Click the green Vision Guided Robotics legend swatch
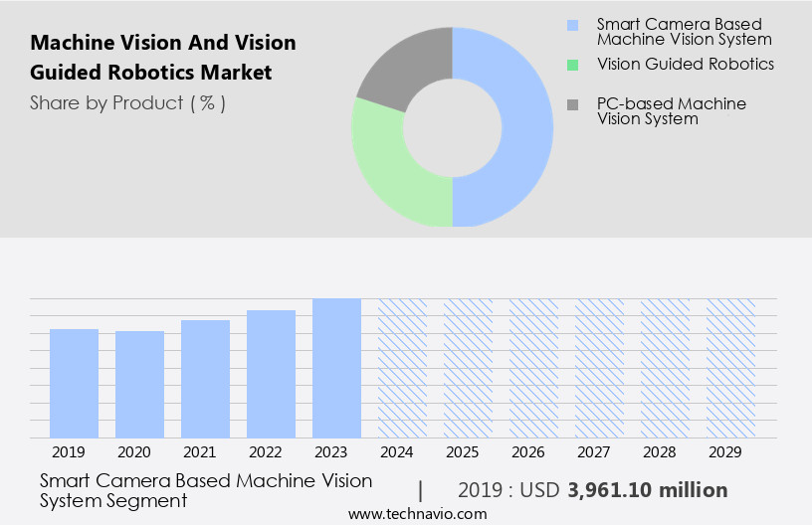This screenshot has height=525, width=812. (x=571, y=66)
